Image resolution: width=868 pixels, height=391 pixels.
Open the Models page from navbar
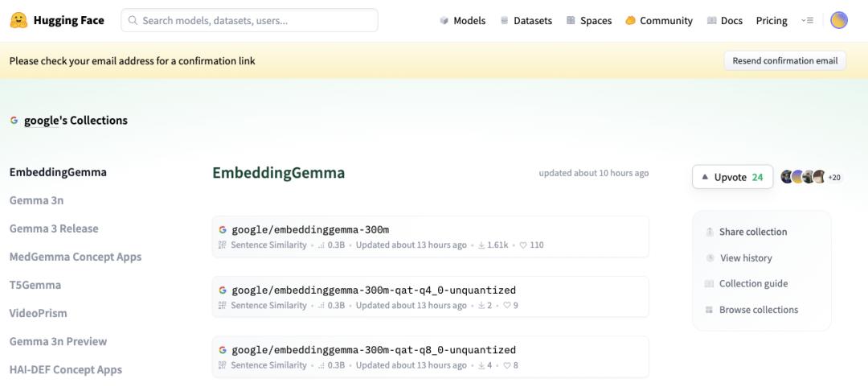(462, 20)
